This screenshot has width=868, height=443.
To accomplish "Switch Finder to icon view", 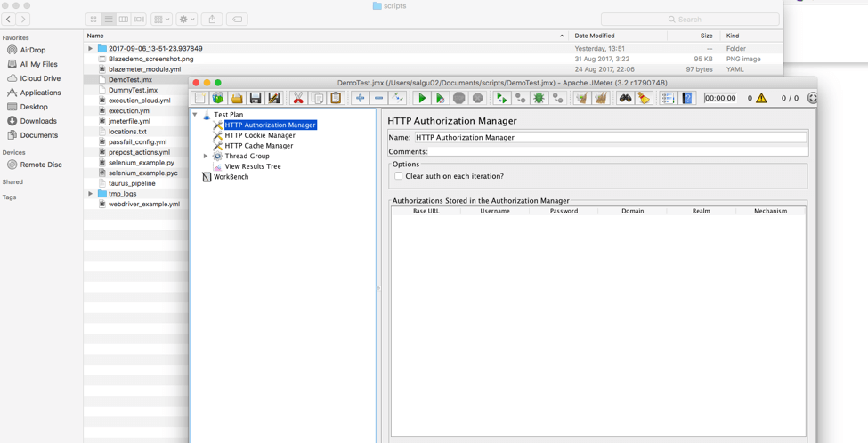I will pyautogui.click(x=93, y=20).
